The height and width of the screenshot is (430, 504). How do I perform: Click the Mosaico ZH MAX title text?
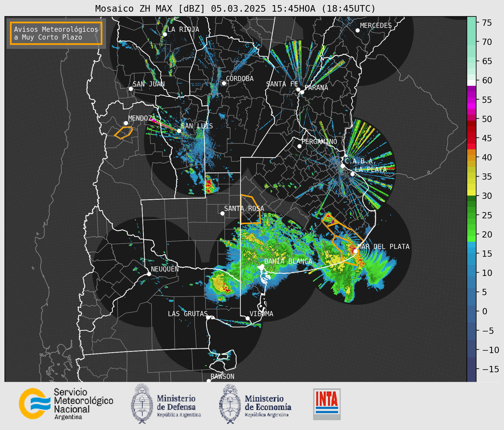(x=235, y=8)
